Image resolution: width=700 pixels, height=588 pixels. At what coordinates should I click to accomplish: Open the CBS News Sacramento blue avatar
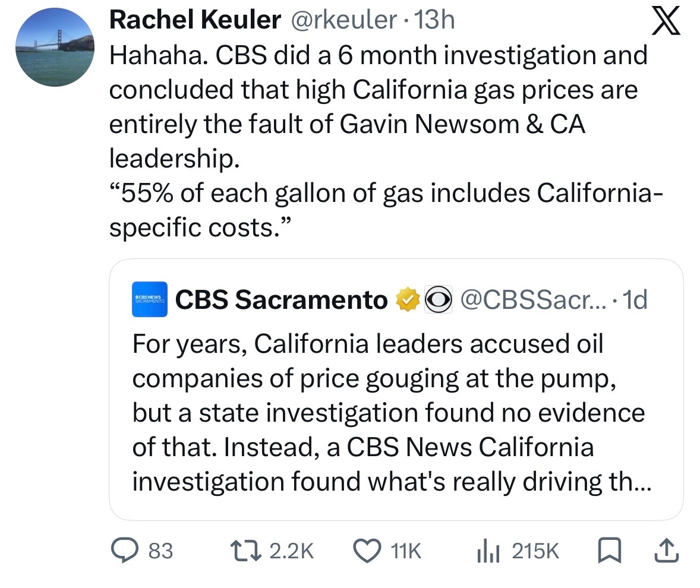(x=150, y=301)
